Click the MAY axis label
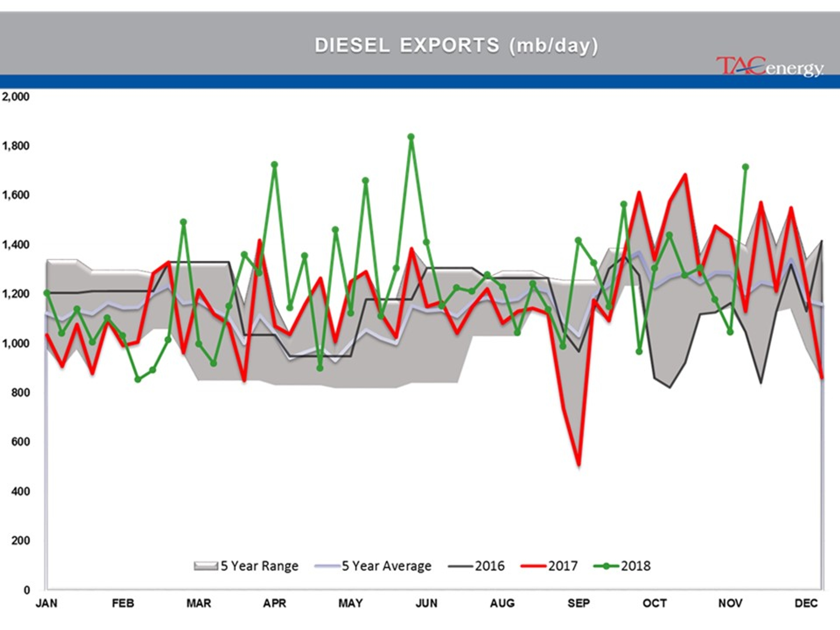840x630 pixels. 350,603
